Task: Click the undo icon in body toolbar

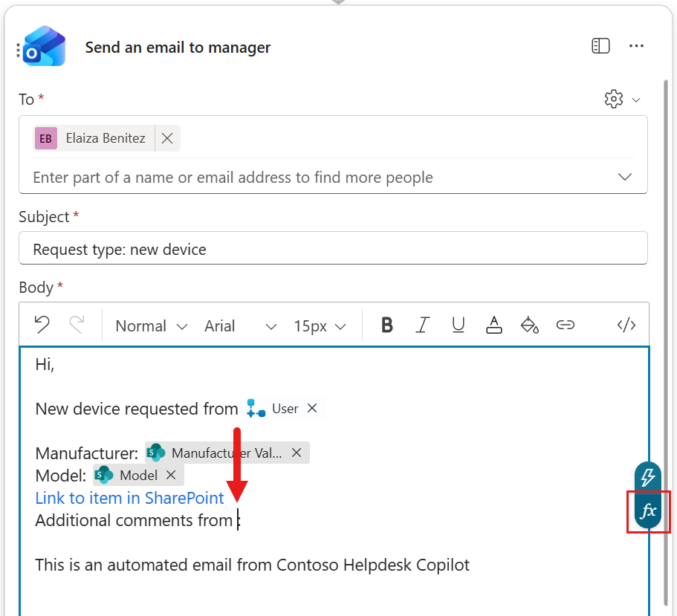Action: point(42,325)
